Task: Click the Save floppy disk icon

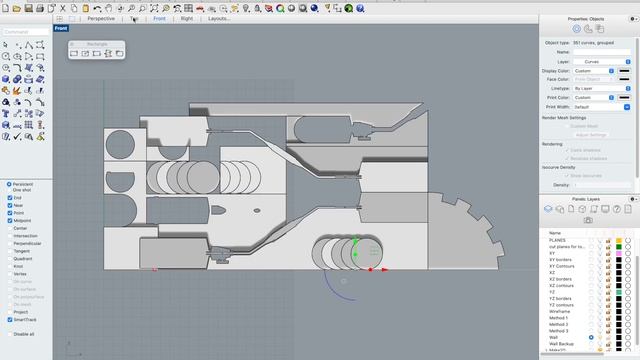Action: [28, 8]
